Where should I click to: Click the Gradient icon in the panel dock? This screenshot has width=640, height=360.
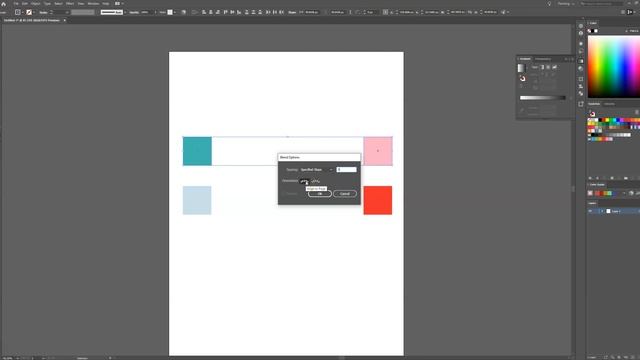(x=581, y=61)
